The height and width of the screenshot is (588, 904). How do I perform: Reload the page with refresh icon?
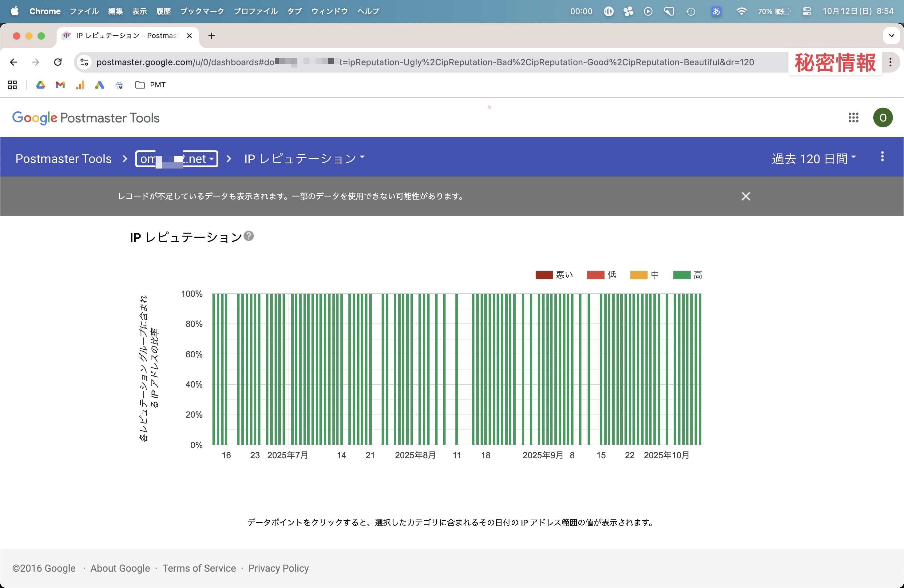tap(58, 62)
